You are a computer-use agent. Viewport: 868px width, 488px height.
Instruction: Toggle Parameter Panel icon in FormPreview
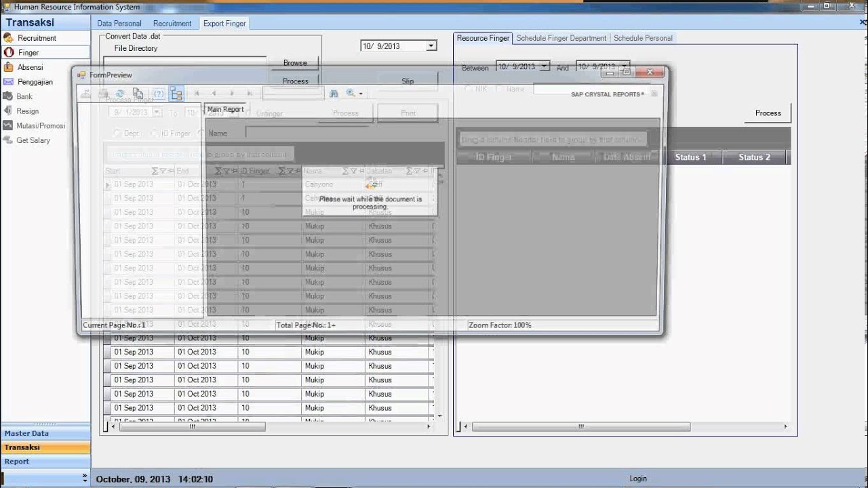pos(159,94)
